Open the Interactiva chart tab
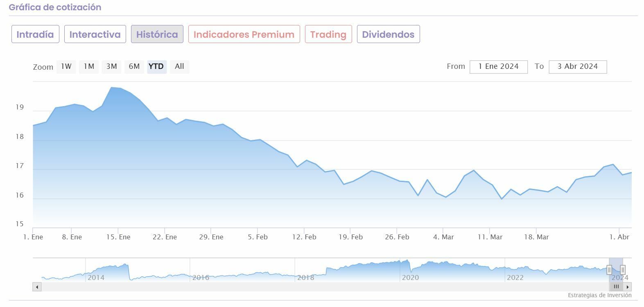This screenshot has height=307, width=644. [95, 34]
